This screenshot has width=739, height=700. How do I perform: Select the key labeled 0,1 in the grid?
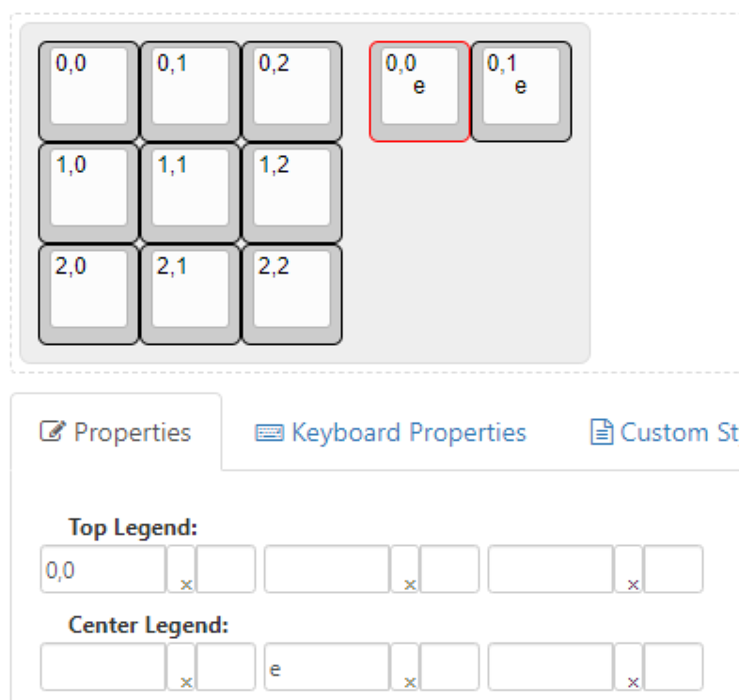(x=191, y=91)
